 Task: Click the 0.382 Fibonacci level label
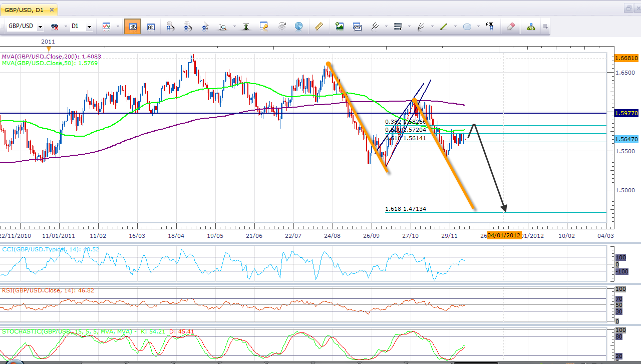pos(406,122)
